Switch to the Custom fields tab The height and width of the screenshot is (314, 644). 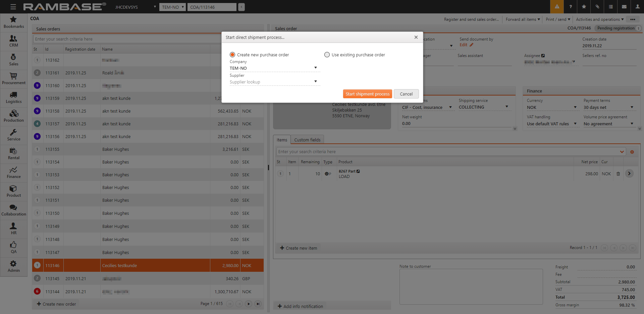(307, 140)
